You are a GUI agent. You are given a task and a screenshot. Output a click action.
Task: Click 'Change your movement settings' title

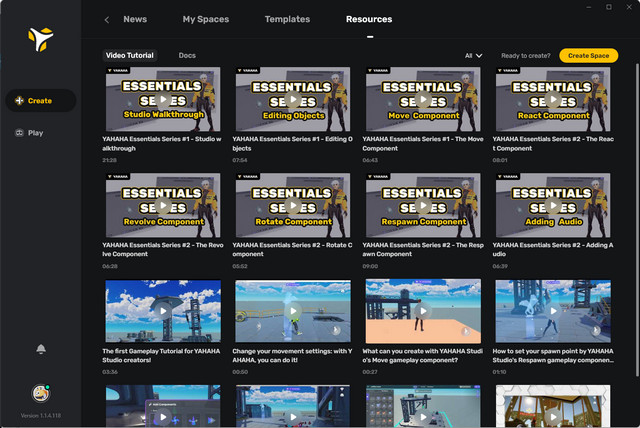(292, 355)
